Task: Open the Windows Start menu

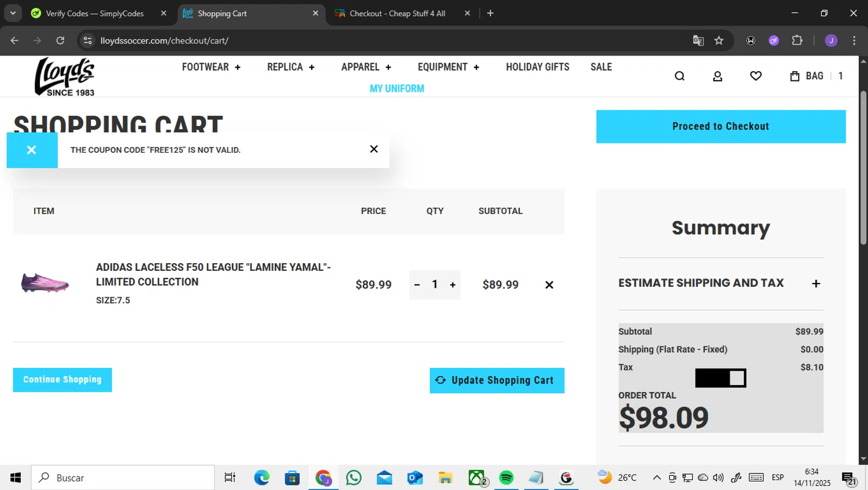Action: tap(16, 477)
